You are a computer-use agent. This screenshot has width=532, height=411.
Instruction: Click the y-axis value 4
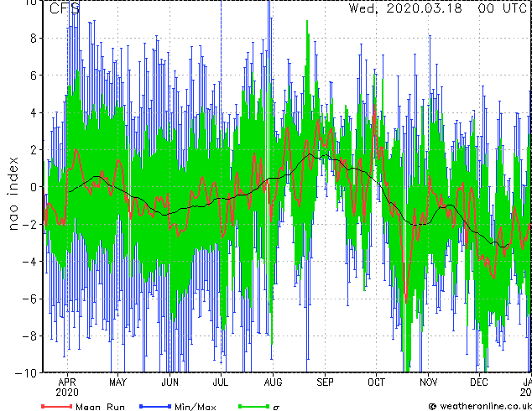pos(34,112)
